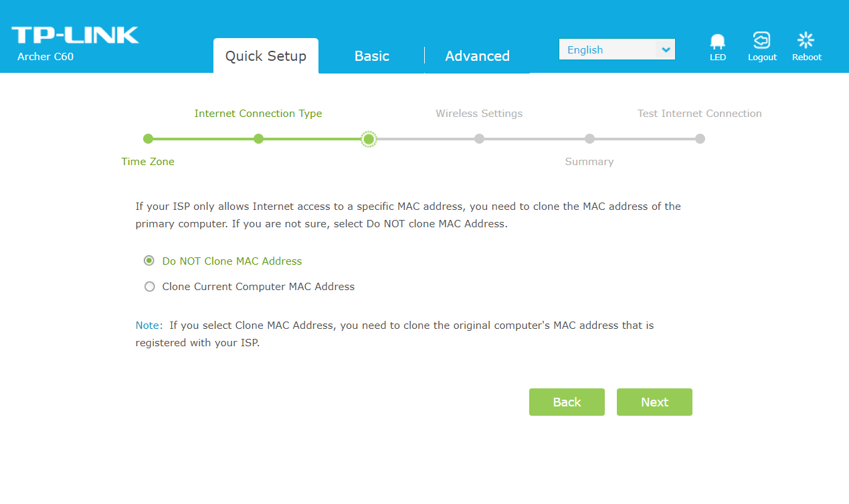Click the current highlighted progress step dot

(369, 139)
